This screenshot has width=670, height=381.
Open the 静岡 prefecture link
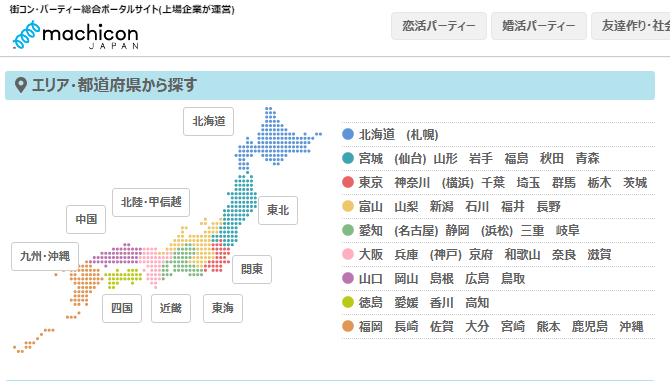coord(457,231)
